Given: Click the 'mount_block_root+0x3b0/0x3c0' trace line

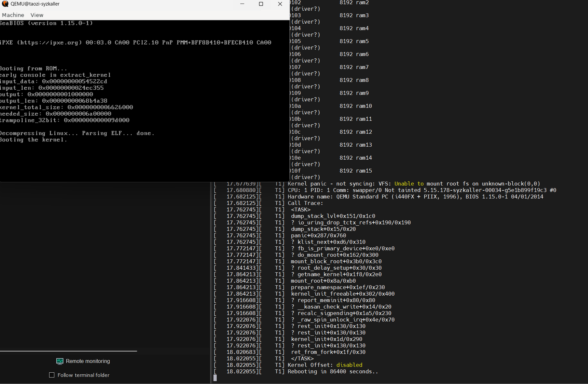Looking at the screenshot, I should [x=336, y=261].
